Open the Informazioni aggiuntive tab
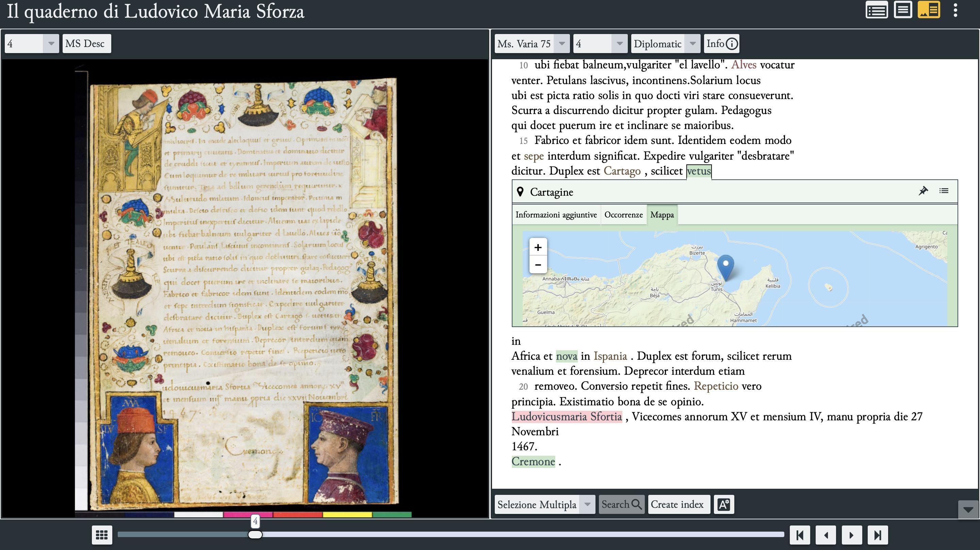The height and width of the screenshot is (550, 980). click(x=556, y=215)
